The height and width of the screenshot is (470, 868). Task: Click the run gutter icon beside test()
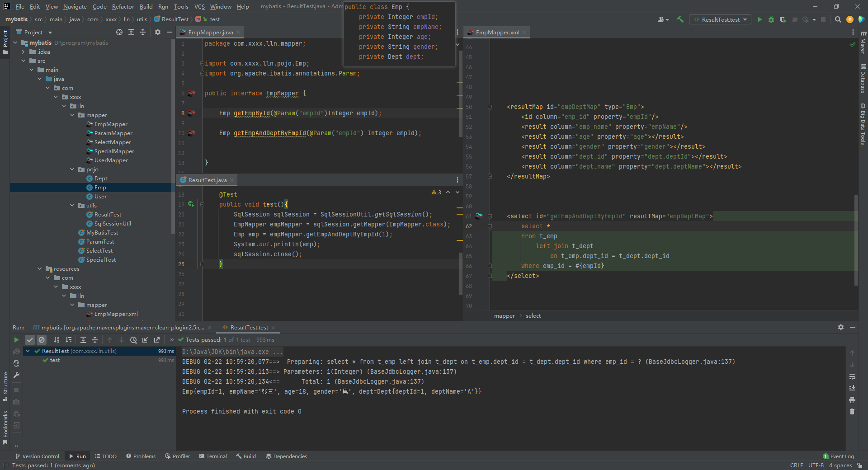coord(191,204)
